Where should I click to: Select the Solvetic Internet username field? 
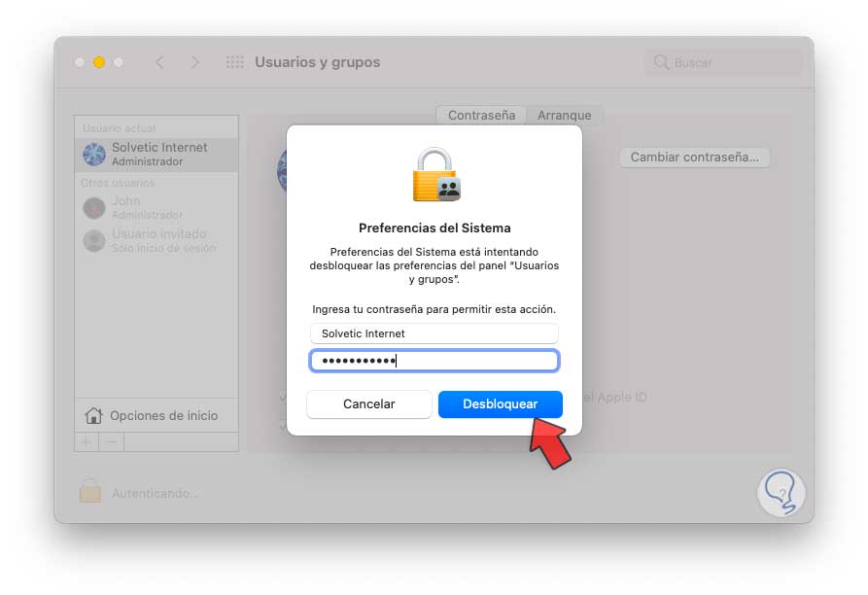(x=434, y=333)
